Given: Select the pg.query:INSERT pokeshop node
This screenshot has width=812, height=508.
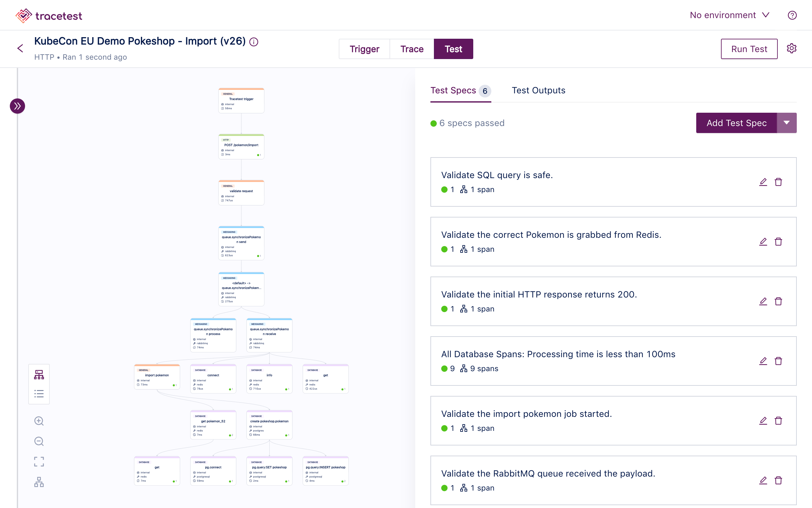Looking at the screenshot, I should (x=325, y=471).
